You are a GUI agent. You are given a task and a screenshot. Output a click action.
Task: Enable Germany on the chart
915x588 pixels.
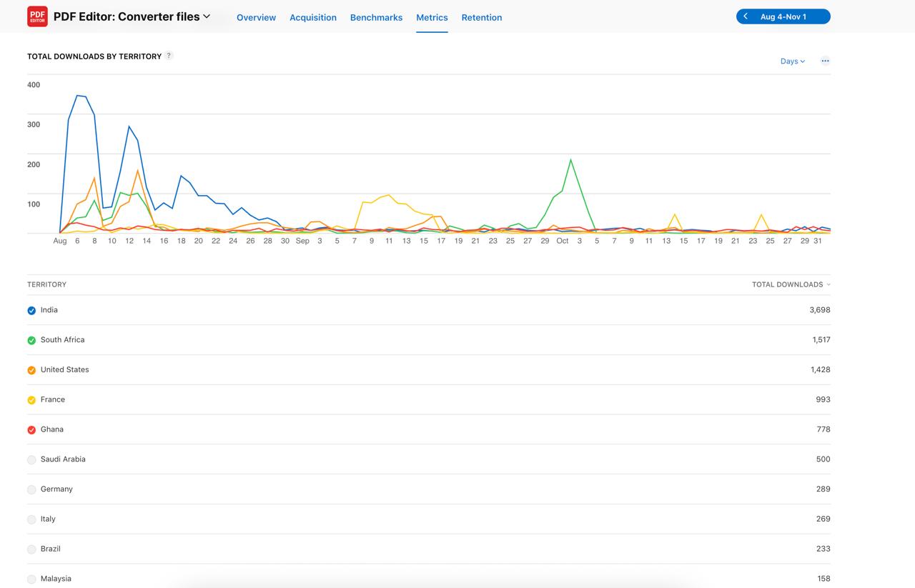(31, 489)
